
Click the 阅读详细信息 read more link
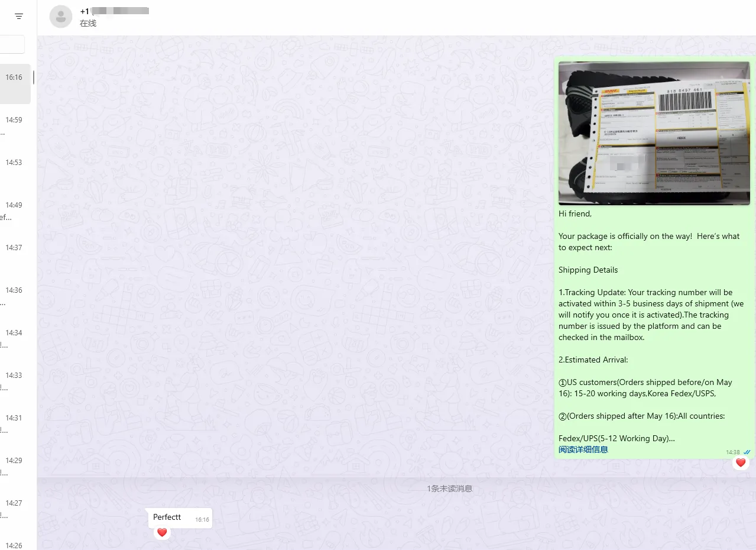click(x=583, y=449)
